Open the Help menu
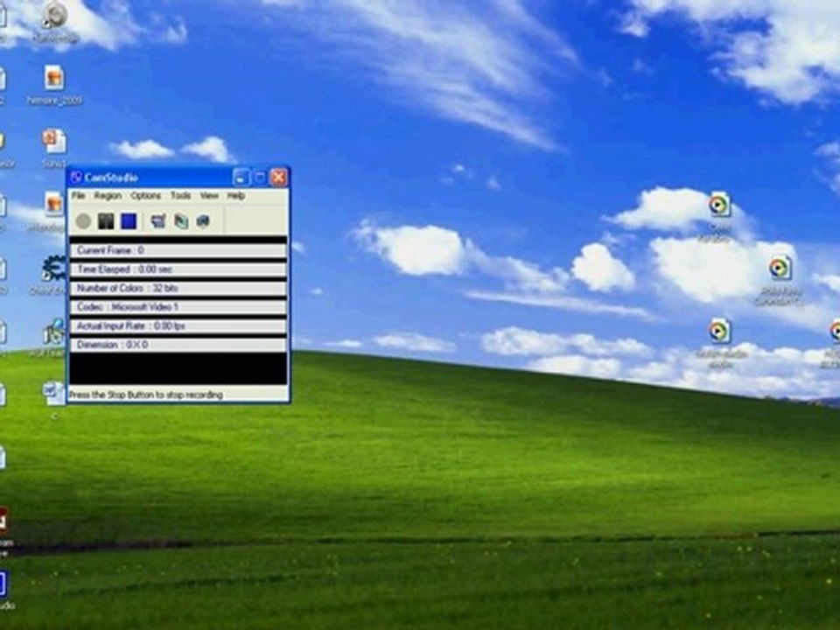The width and height of the screenshot is (840, 630). (235, 195)
